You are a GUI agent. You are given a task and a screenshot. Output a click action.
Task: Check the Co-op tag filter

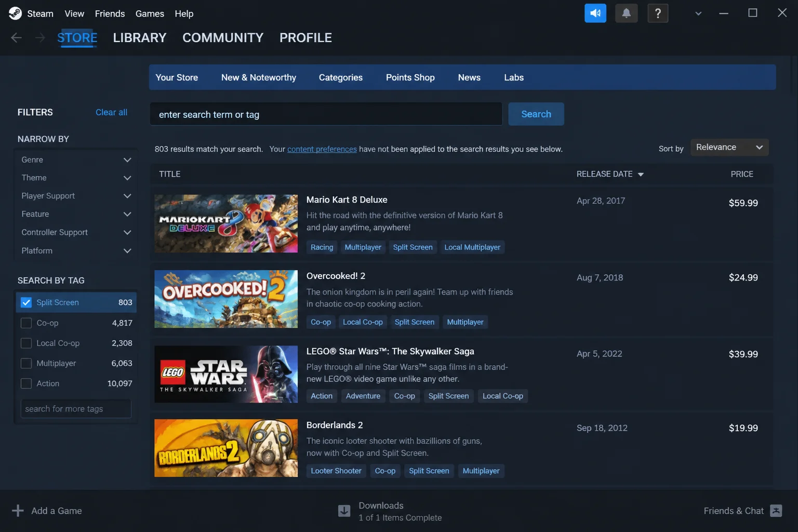[26, 323]
